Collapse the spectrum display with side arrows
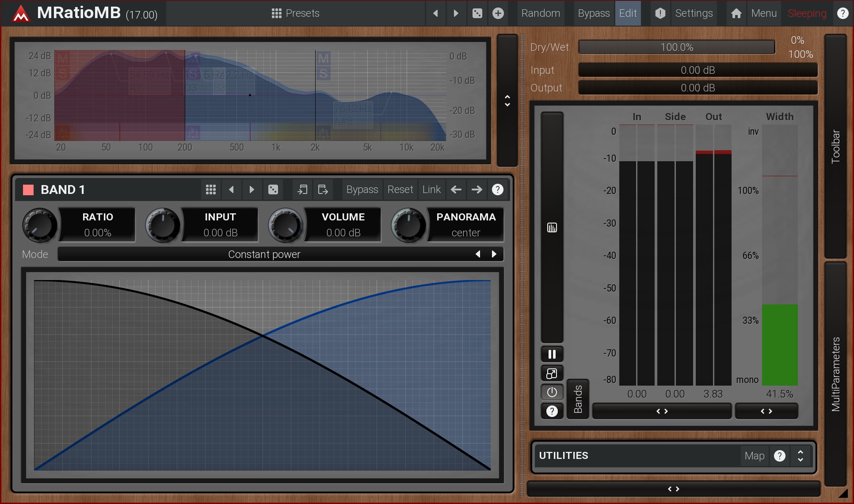The height and width of the screenshot is (504, 854). [x=507, y=101]
